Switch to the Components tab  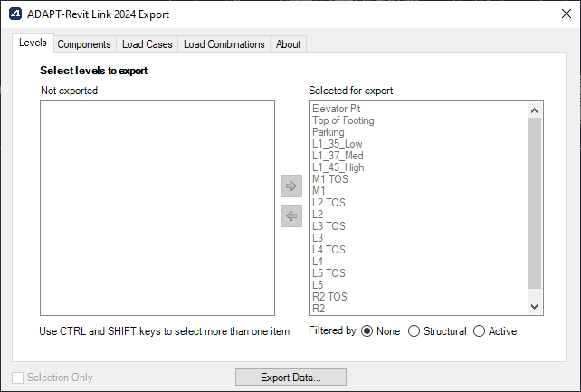(84, 44)
